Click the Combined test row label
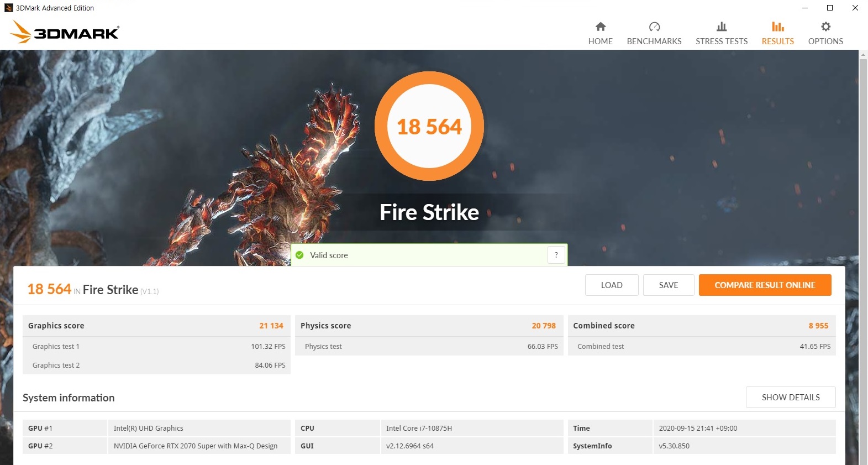 click(x=601, y=347)
